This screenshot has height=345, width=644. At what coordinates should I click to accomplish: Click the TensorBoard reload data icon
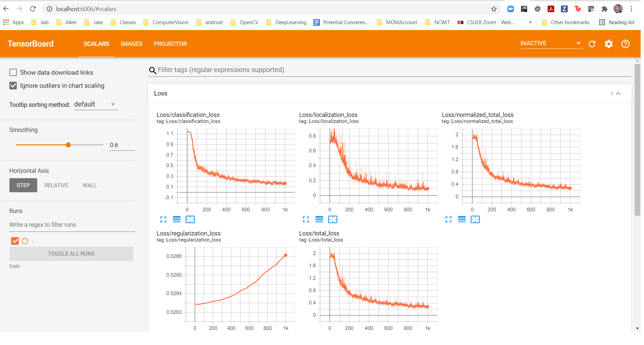tap(592, 44)
